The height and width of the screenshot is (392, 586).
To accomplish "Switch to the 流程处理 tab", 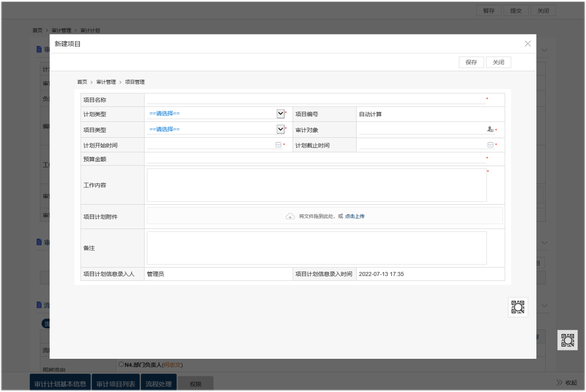I will point(159,384).
